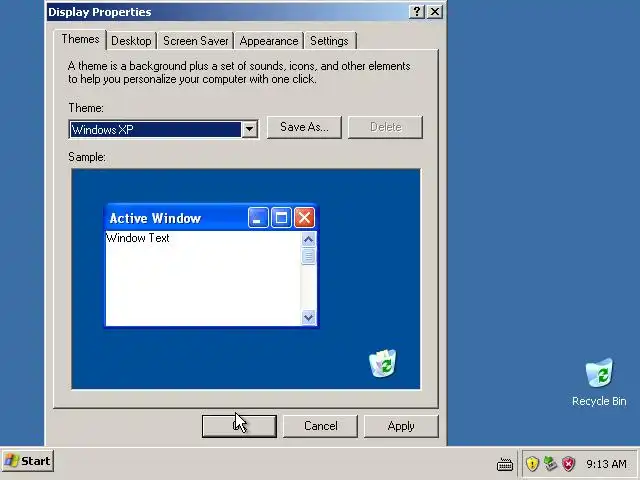This screenshot has width=640, height=480.
Task: Click the safely remove hardware tray icon
Action: (x=550, y=463)
